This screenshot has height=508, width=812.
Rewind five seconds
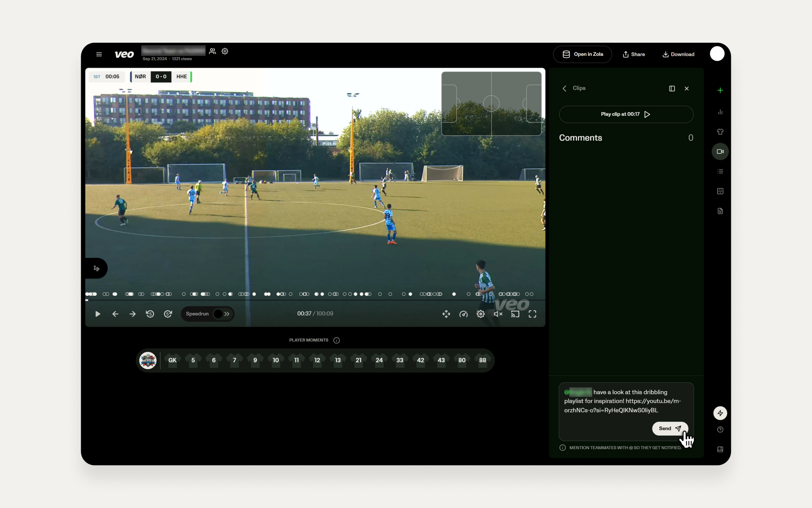150,314
